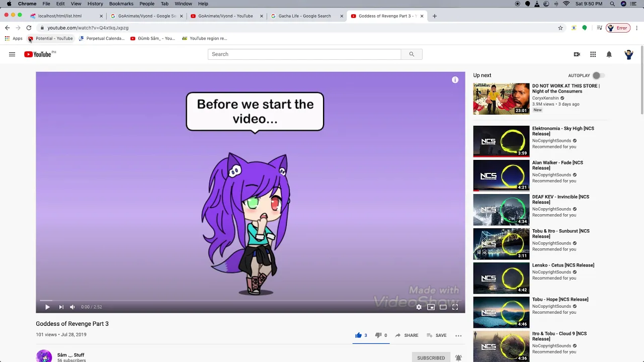Image resolution: width=644 pixels, height=362 pixels.
Task: Switch to Gacha Life Google Search tab
Action: pyautogui.click(x=306, y=16)
